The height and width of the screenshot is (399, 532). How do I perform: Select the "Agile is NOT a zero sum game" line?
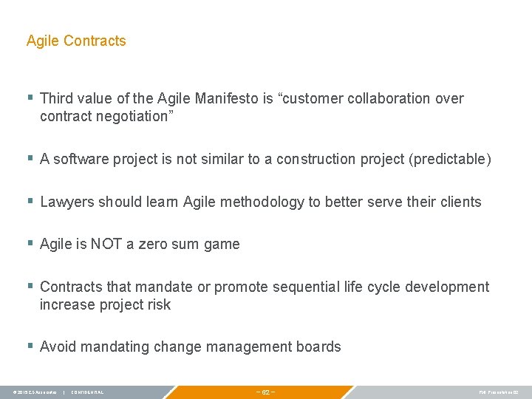[x=140, y=245]
